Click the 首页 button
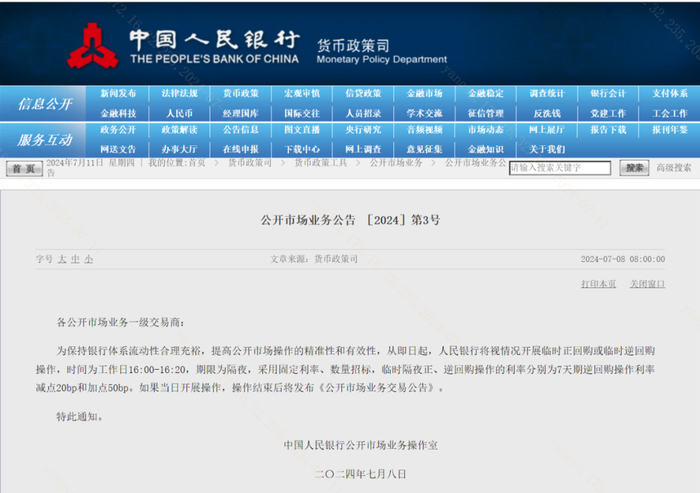700x493 pixels. pos(24,169)
